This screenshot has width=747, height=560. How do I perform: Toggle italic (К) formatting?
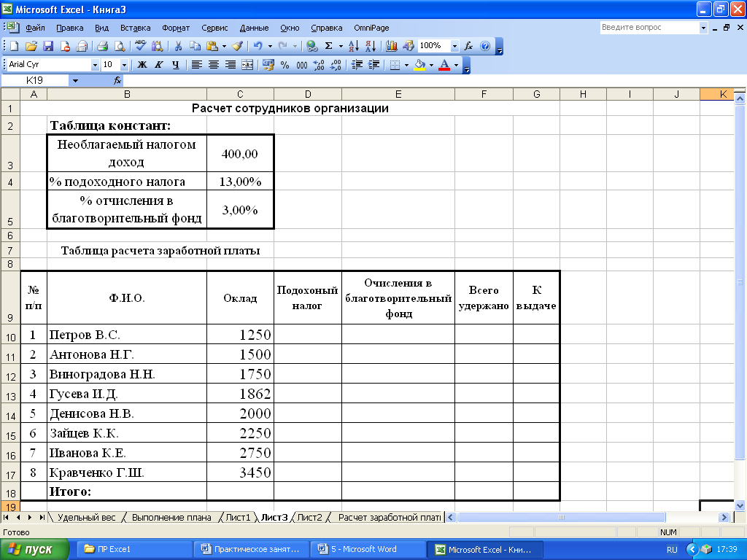(158, 65)
